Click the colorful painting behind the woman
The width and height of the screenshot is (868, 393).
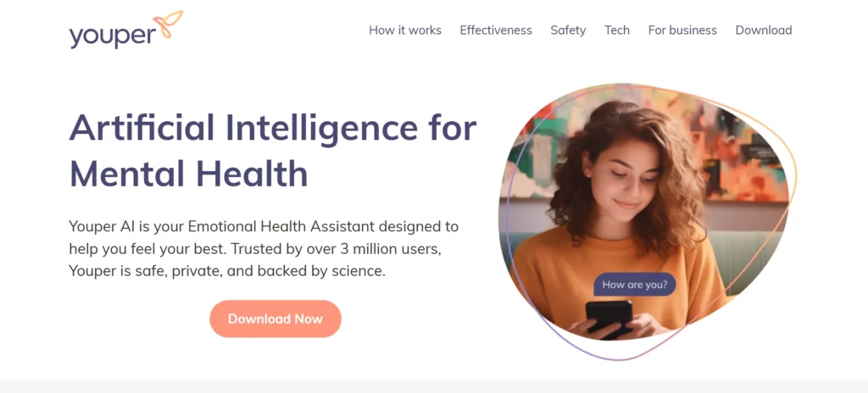(737, 149)
